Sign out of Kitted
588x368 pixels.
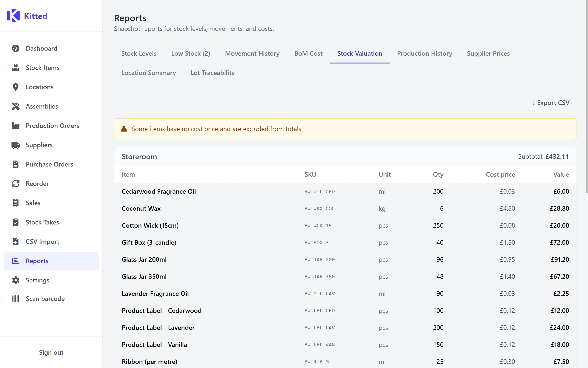[51, 352]
